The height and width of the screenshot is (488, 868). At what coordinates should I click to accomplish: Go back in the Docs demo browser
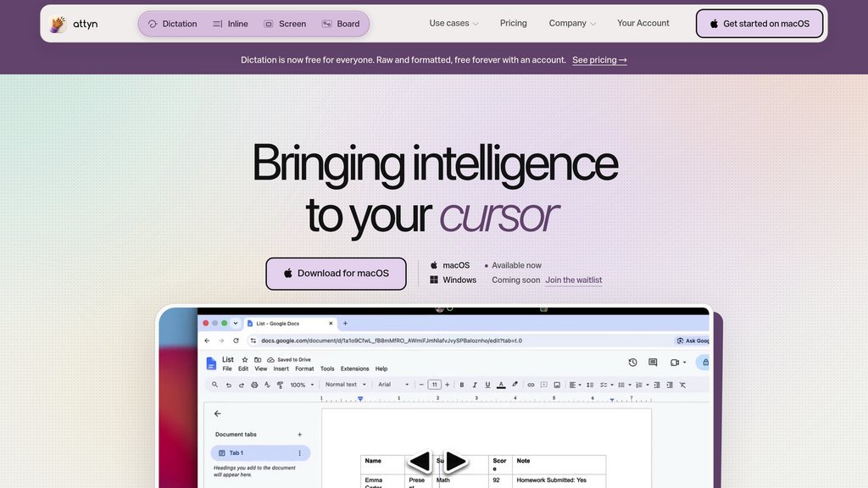pyautogui.click(x=207, y=341)
